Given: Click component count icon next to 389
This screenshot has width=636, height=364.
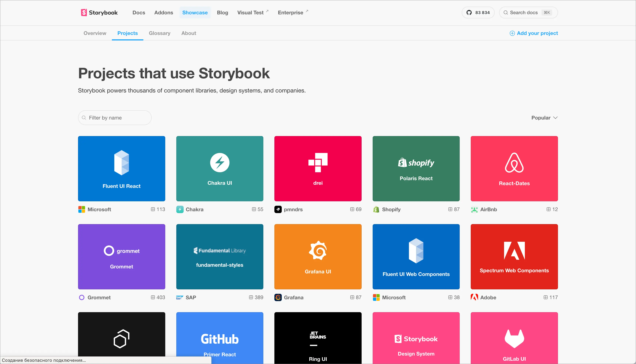Looking at the screenshot, I should pos(251,297).
